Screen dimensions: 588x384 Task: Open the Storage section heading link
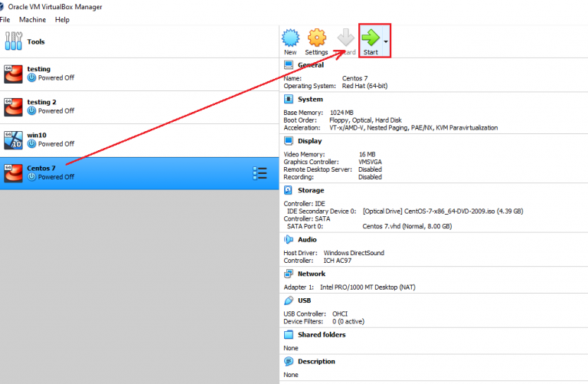coord(311,190)
